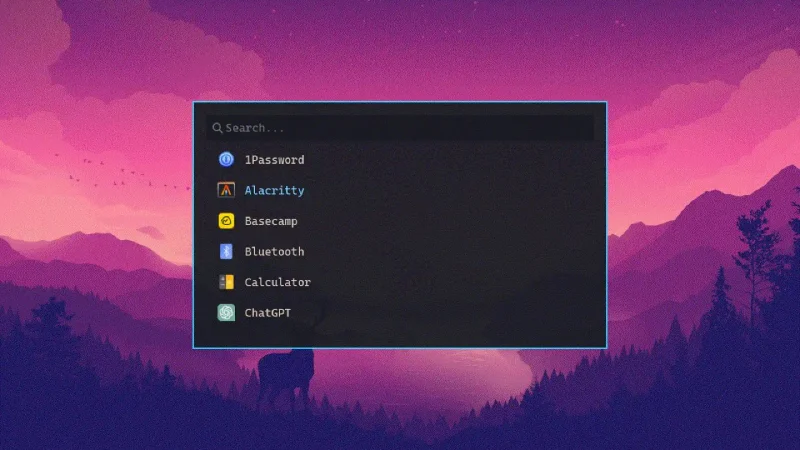This screenshot has height=450, width=800.
Task: Pick the Bluetooth label in the list
Action: pyautogui.click(x=274, y=252)
